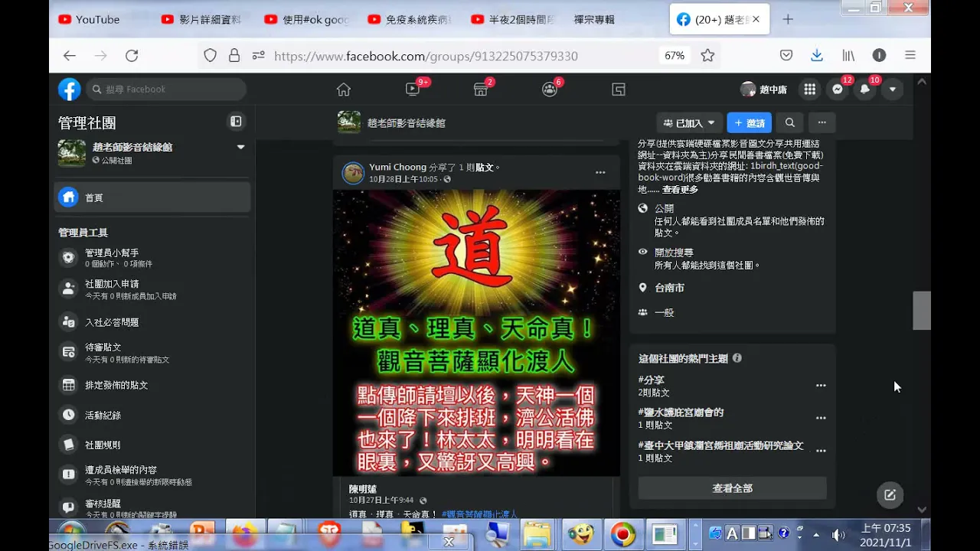
Task: Click the browser URL address bar
Action: click(426, 56)
